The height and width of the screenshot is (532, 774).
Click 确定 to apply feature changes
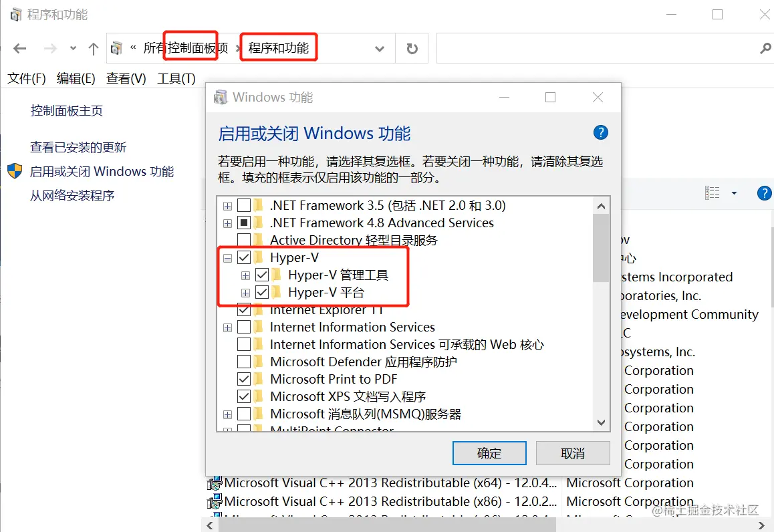[x=489, y=453]
